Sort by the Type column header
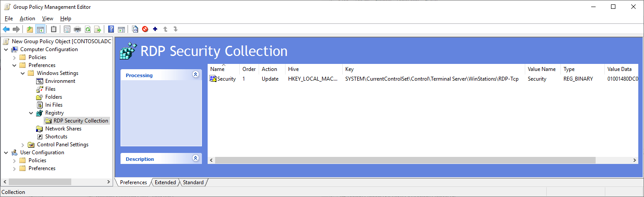 coord(583,69)
